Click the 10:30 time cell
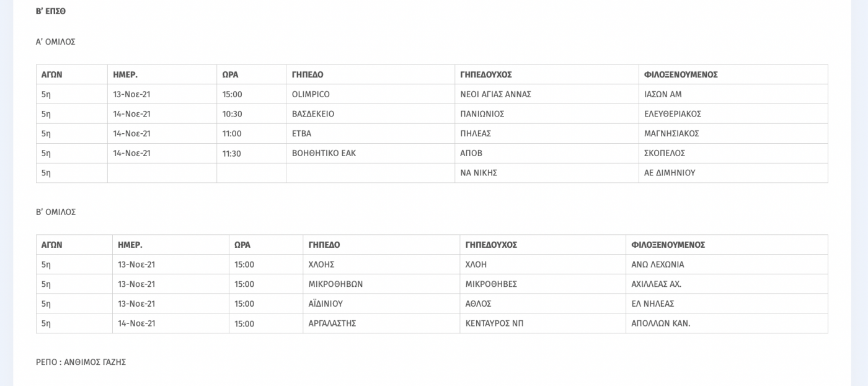The width and height of the screenshot is (868, 386). click(251, 114)
